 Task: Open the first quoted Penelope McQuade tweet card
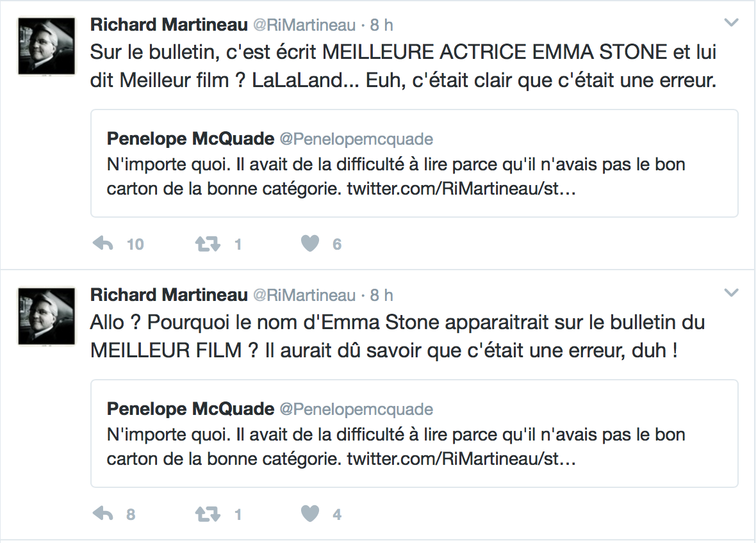click(414, 163)
